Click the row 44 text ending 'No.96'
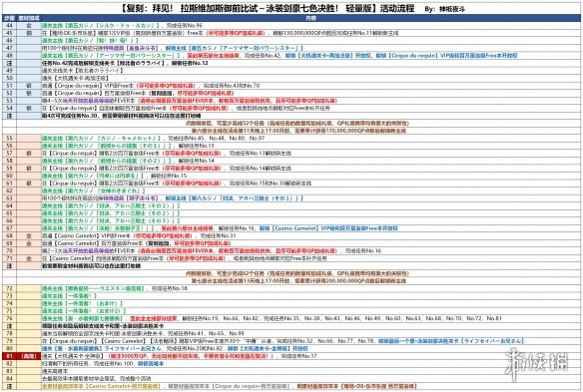Image resolution: width=583 pixels, height=392 pixels. pyautogui.click(x=122, y=26)
